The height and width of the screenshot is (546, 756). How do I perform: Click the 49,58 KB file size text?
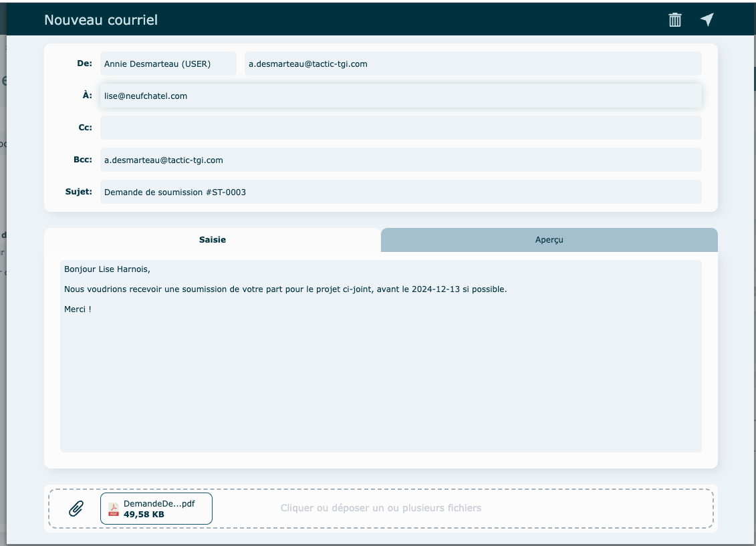[144, 515]
